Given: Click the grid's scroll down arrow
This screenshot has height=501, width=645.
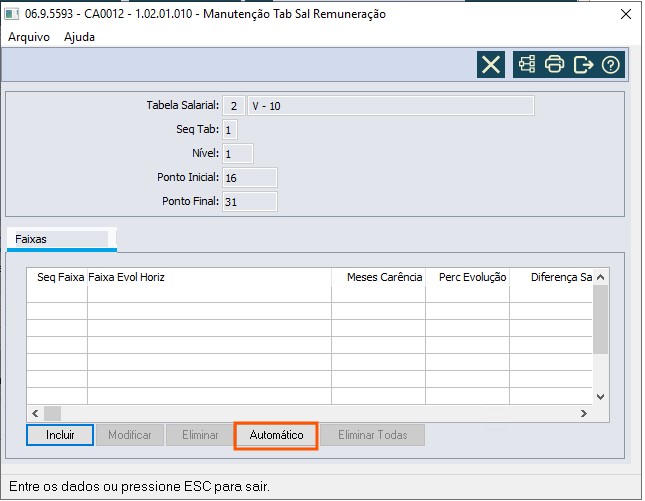Looking at the screenshot, I should (x=601, y=397).
